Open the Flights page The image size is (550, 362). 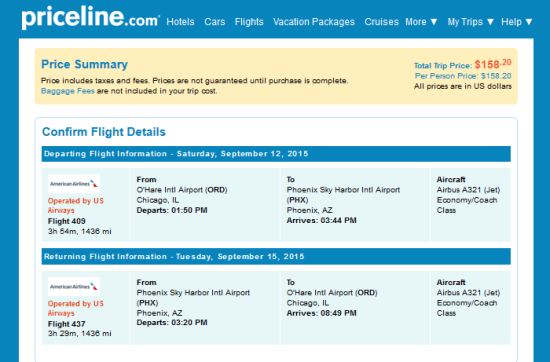coord(249,22)
